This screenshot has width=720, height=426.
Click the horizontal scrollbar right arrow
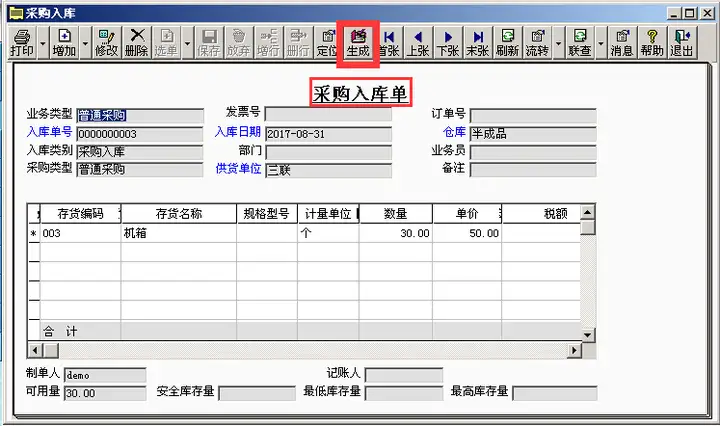tap(574, 350)
